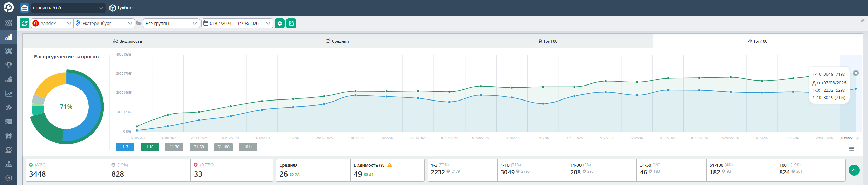Open the date range 01/04/2024 — 14/08/2026 picker
Screen dimensions: 868x185
237,23
